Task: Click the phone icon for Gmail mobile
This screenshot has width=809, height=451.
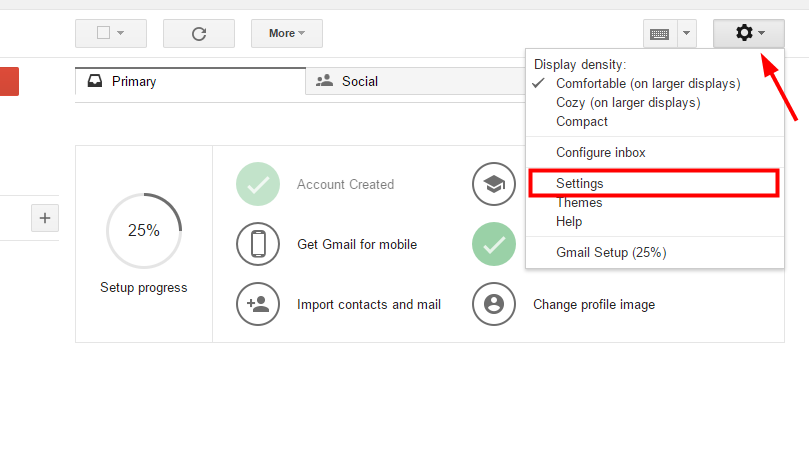Action: point(257,244)
